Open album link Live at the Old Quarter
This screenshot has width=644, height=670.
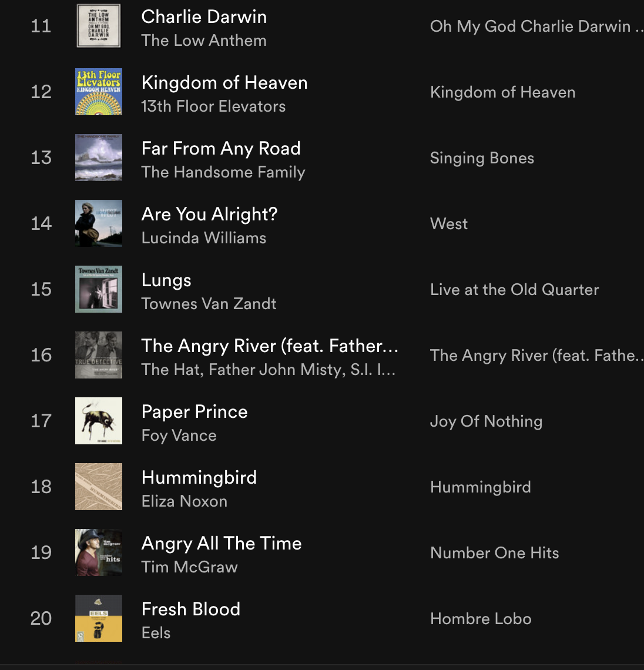515,290
